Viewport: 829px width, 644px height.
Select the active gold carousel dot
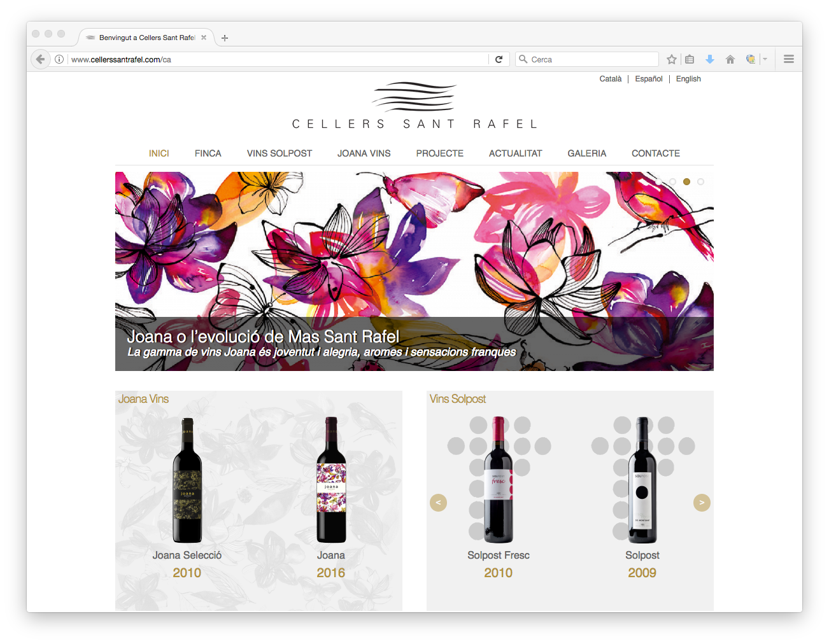[x=686, y=182]
